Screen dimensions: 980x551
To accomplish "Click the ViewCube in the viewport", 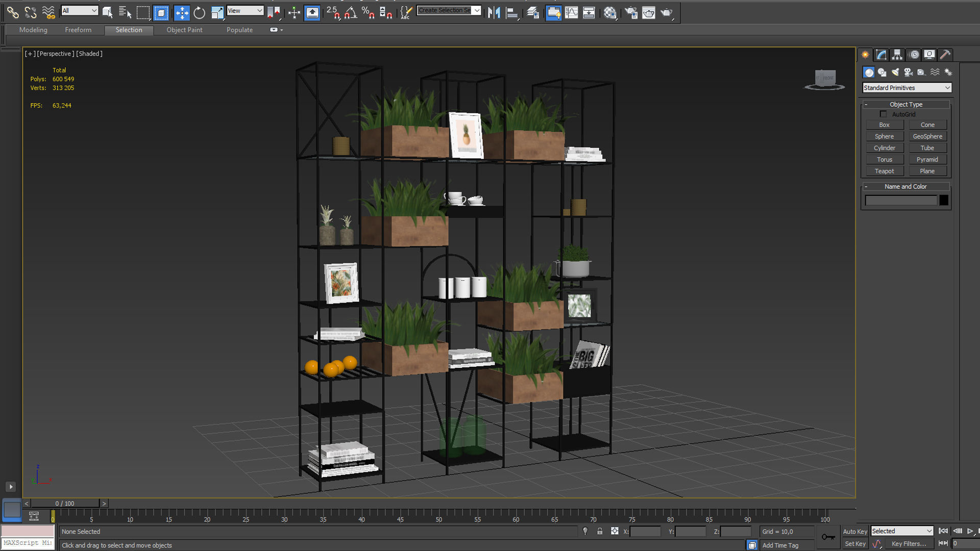I will point(825,80).
